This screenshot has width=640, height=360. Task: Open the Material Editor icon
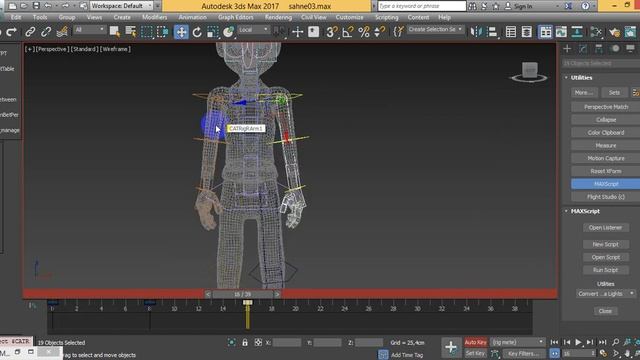596,32
